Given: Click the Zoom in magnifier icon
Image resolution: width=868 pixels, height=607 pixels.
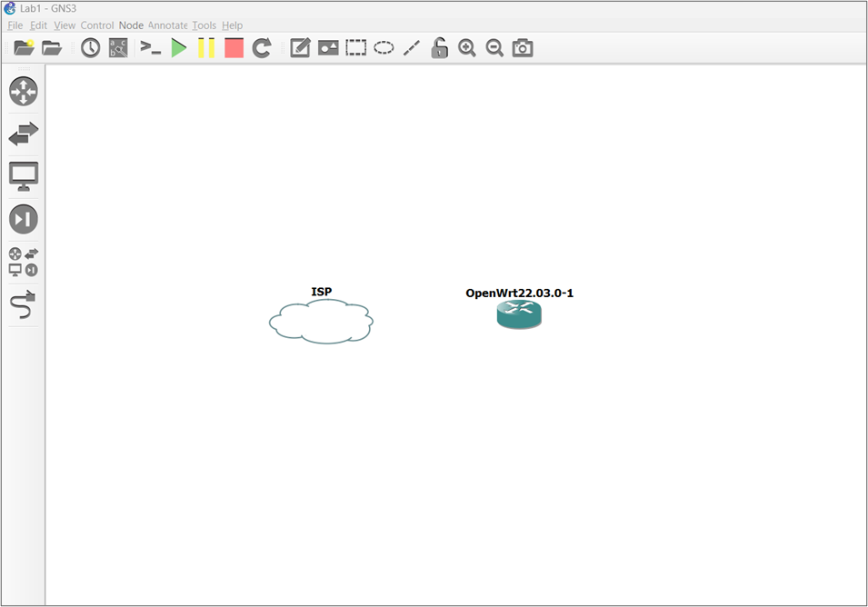Looking at the screenshot, I should tap(467, 48).
